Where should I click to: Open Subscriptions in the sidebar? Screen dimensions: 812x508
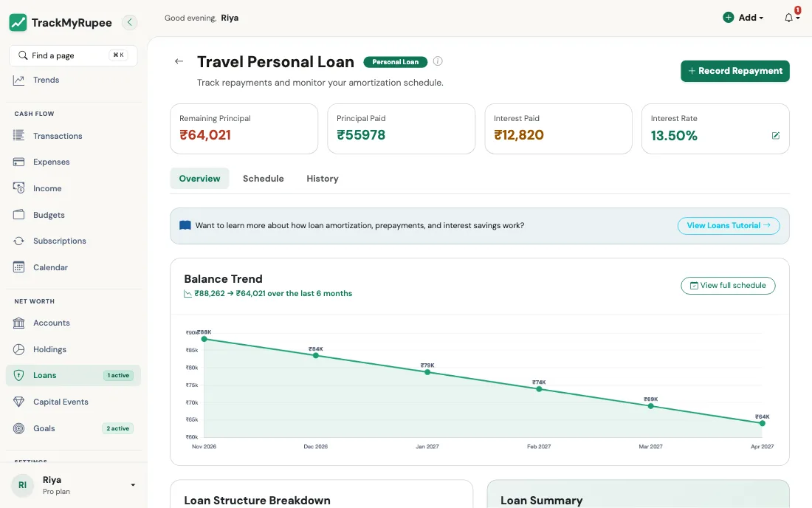pos(74,241)
